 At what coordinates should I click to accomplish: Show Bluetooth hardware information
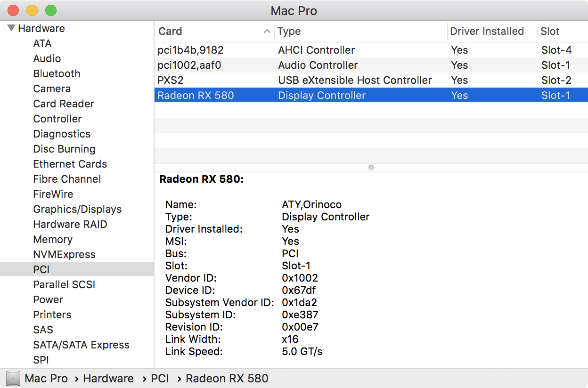[x=57, y=73]
